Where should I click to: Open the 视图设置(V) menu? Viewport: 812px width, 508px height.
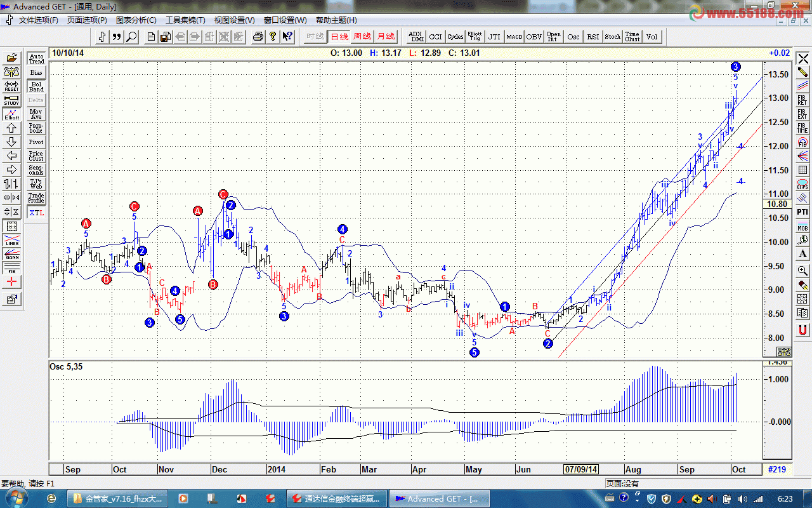point(235,20)
